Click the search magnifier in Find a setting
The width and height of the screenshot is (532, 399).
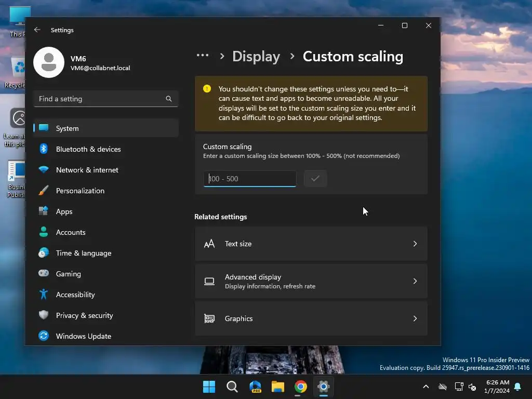tap(169, 99)
